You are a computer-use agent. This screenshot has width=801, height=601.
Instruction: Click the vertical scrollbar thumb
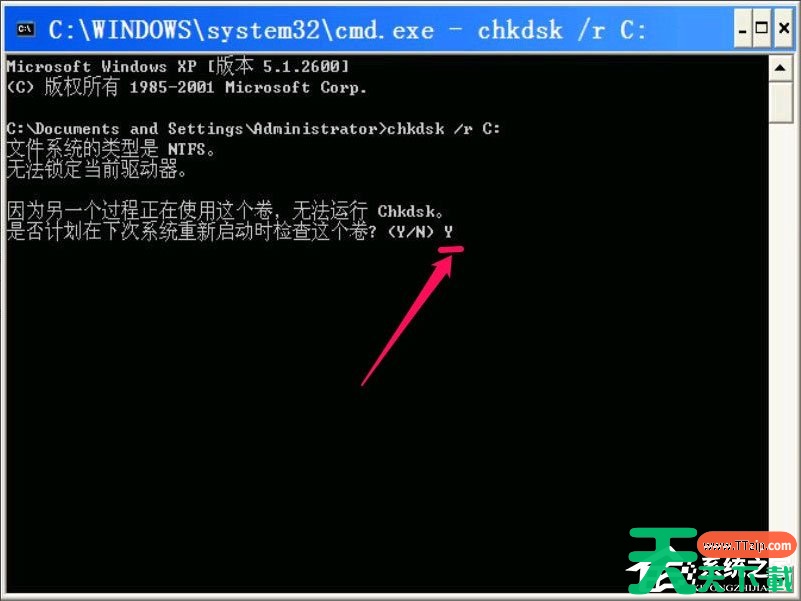780,102
